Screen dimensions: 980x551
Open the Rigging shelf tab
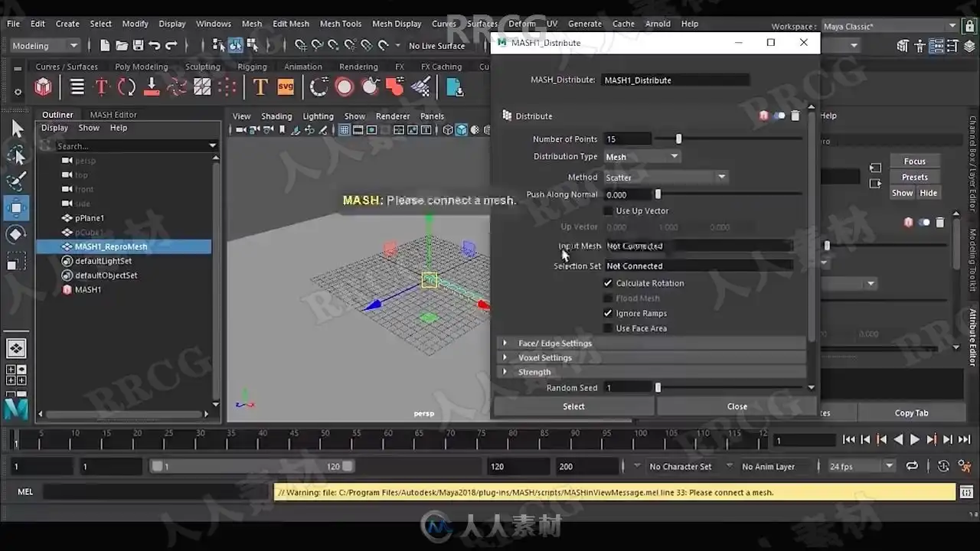point(252,67)
